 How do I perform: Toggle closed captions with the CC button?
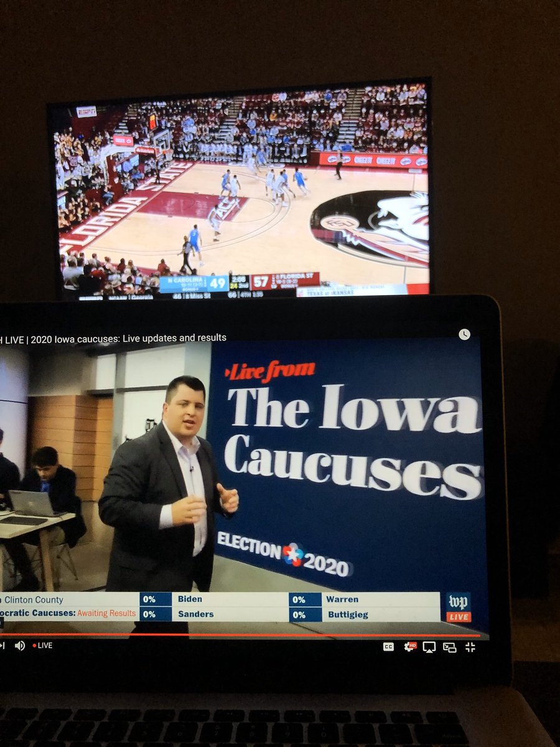[388, 647]
